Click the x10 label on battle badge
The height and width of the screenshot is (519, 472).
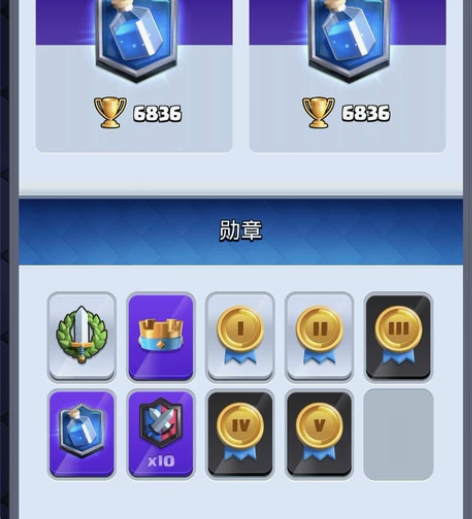tap(161, 461)
